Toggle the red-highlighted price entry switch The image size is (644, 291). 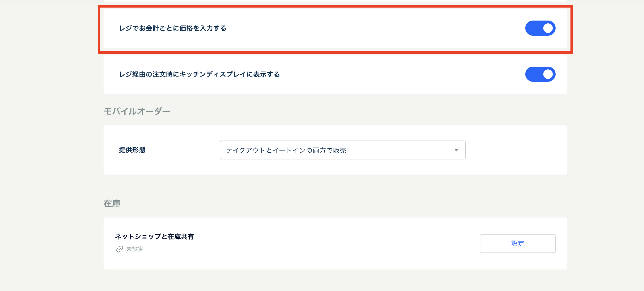540,28
